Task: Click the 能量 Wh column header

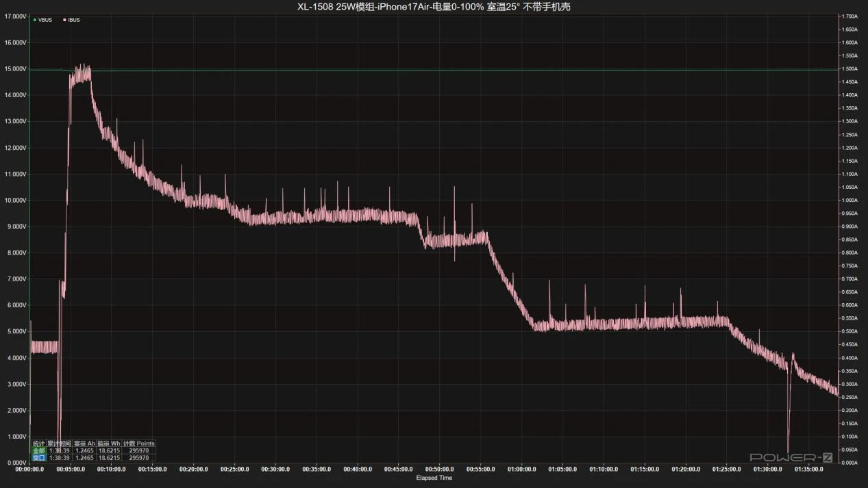Action: [108, 444]
